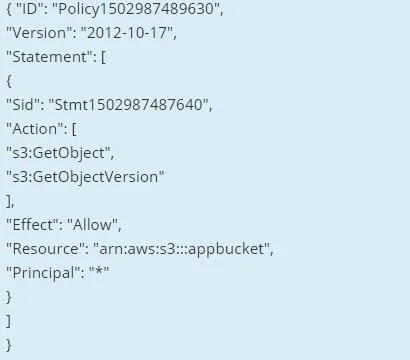Click the version date "2012-10-17"
Image resolution: width=410 pixels, height=360 pixels.
click(129, 33)
